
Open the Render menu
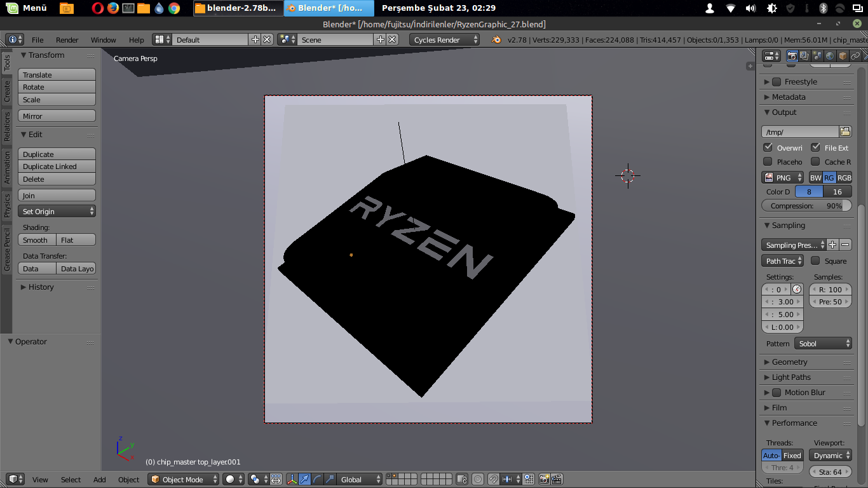(67, 39)
